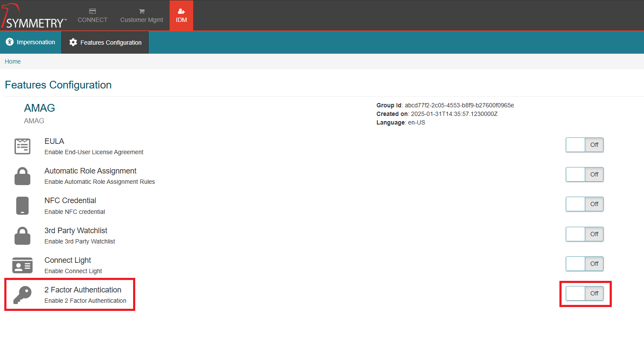This screenshot has width=644, height=356.
Task: Click the Features Configuration gear icon
Action: coord(73,42)
